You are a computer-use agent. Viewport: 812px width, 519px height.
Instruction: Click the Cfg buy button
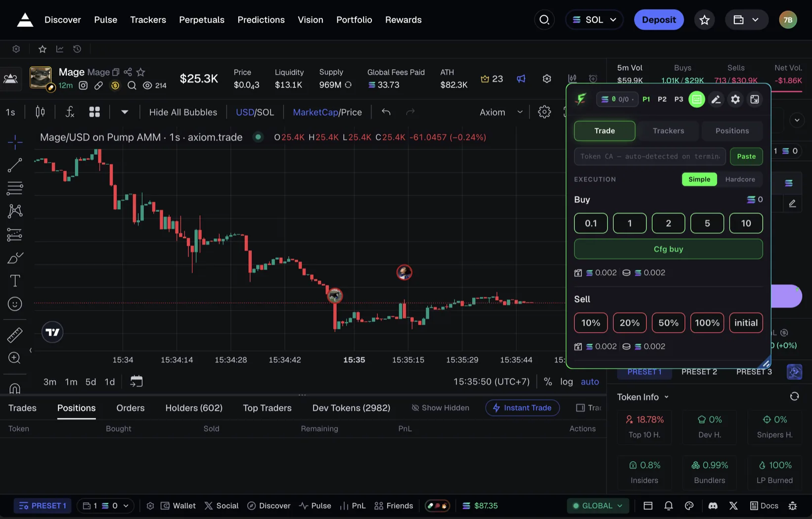point(668,249)
